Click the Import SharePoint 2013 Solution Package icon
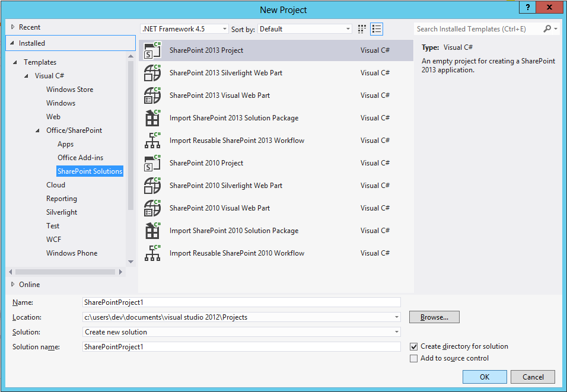 point(152,118)
